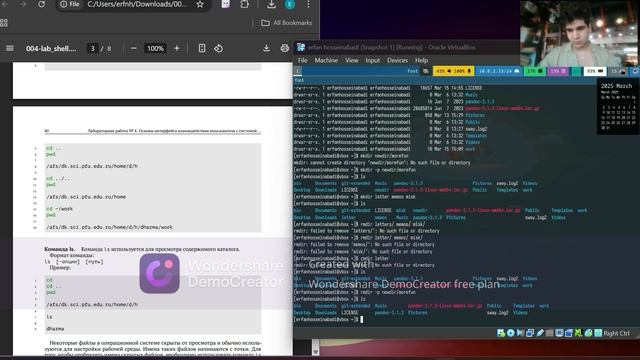This screenshot has width=640, height=360.
Task: Click the 'cd ~/work' code line
Action: click(60, 209)
